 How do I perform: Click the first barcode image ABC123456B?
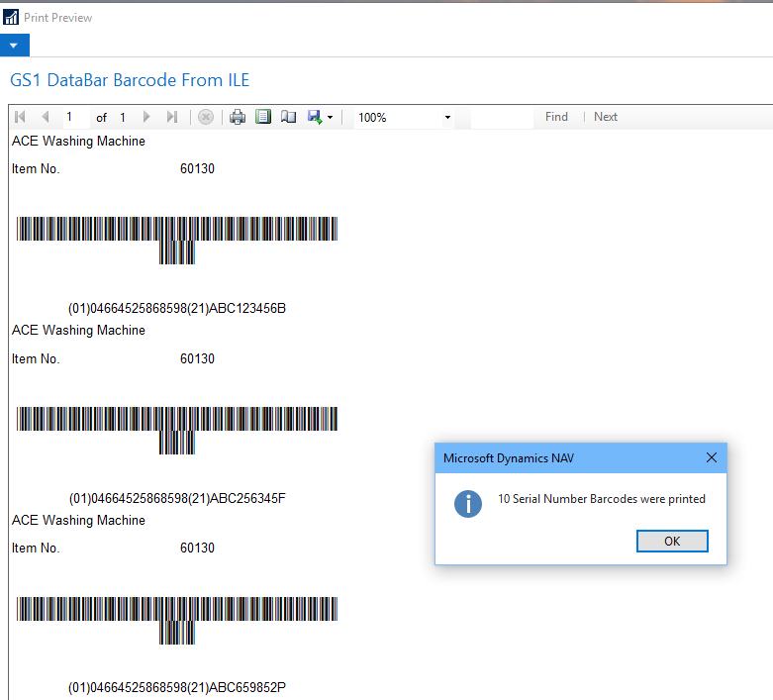pyautogui.click(x=177, y=238)
